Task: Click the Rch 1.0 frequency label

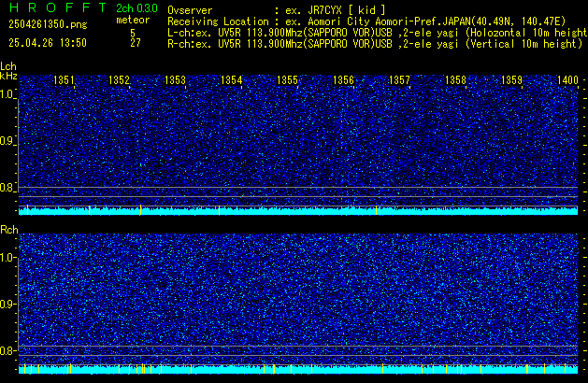Action: pos(7,258)
